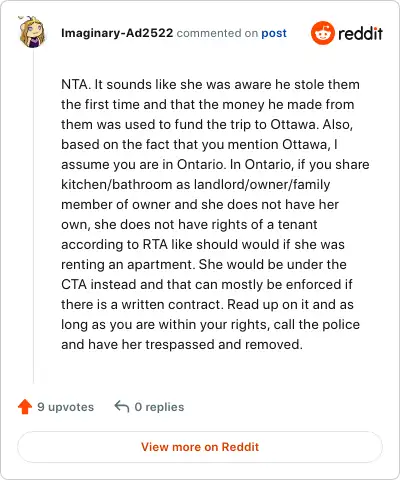Click the line starting "renting an apartment"

[204, 264]
